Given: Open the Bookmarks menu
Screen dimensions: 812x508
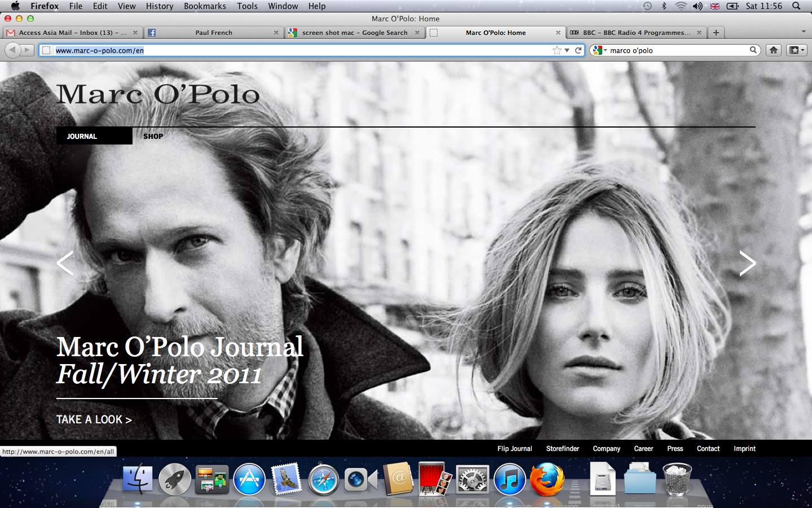Looking at the screenshot, I should [x=205, y=6].
